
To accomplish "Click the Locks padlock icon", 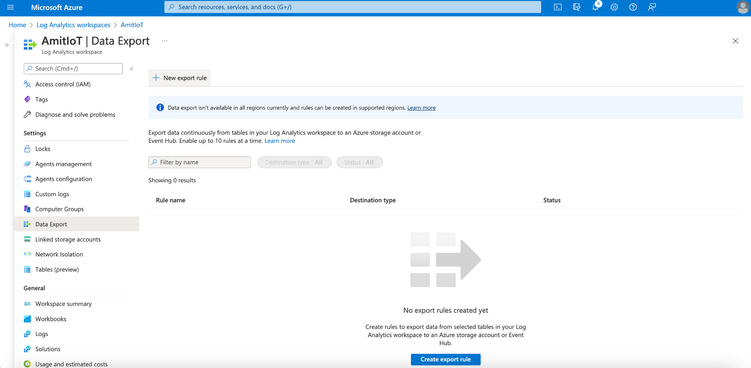I will click(x=27, y=149).
